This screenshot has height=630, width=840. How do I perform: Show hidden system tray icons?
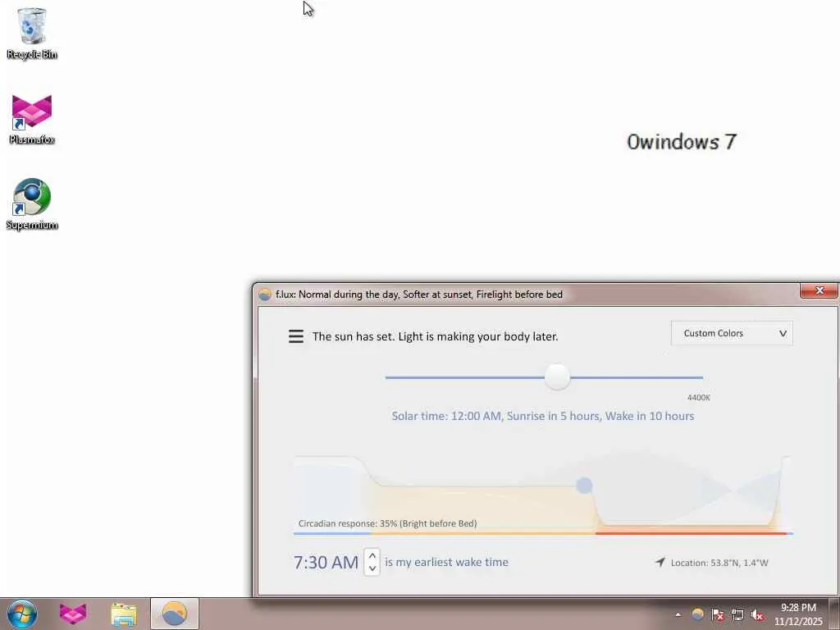click(678, 614)
